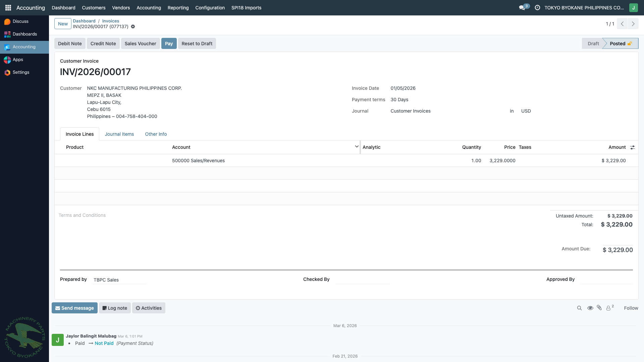
Task: Open attachments via the paperclip icon
Action: (599, 308)
